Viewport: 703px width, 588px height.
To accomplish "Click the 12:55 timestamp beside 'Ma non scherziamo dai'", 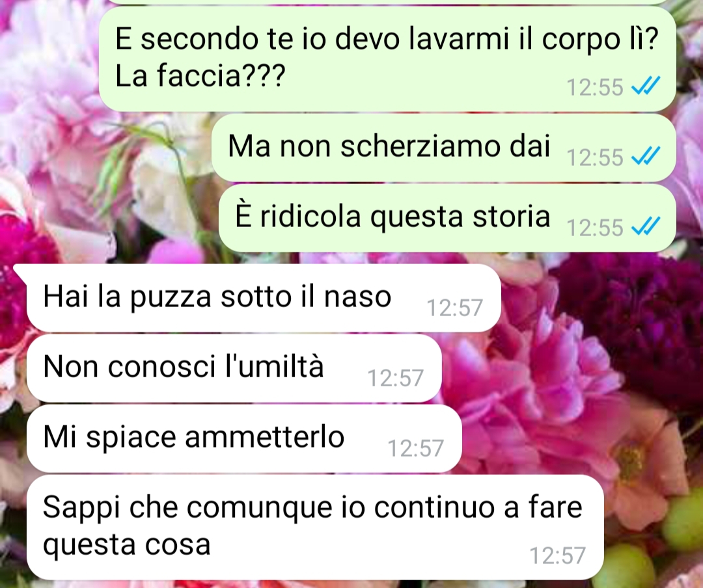I will point(595,157).
